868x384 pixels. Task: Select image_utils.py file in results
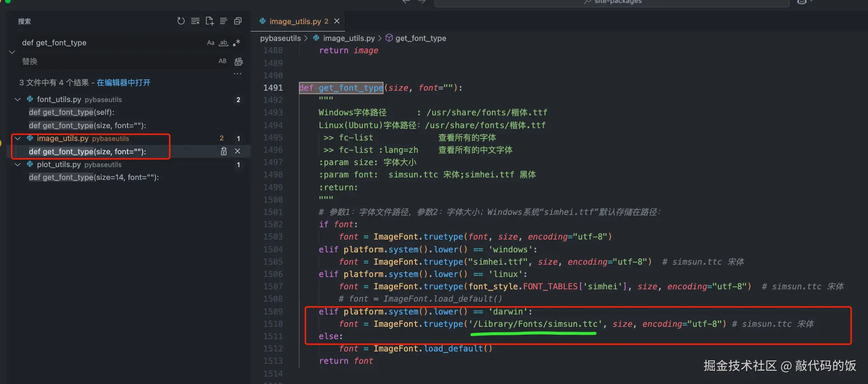(63, 139)
